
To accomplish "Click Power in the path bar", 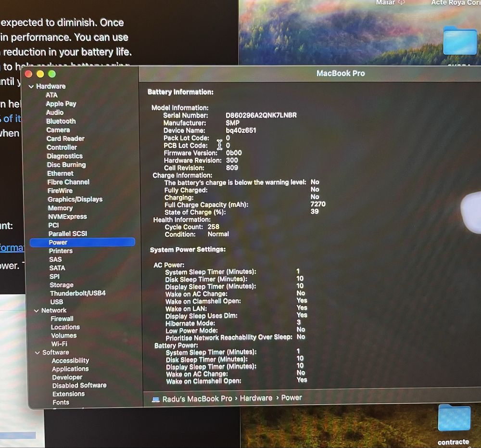I will tap(291, 398).
